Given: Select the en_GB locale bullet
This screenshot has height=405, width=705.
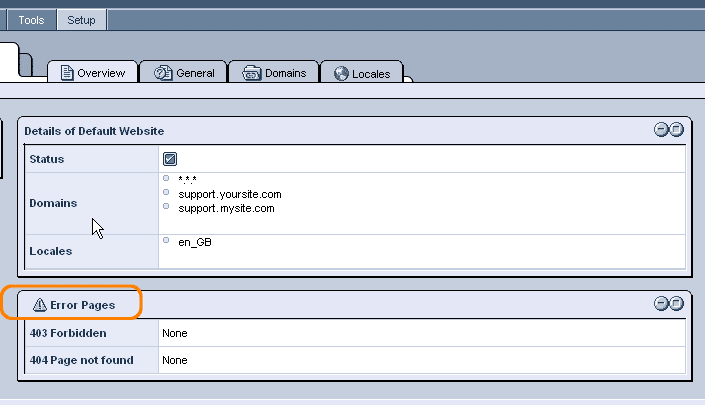Looking at the screenshot, I should (x=166, y=240).
